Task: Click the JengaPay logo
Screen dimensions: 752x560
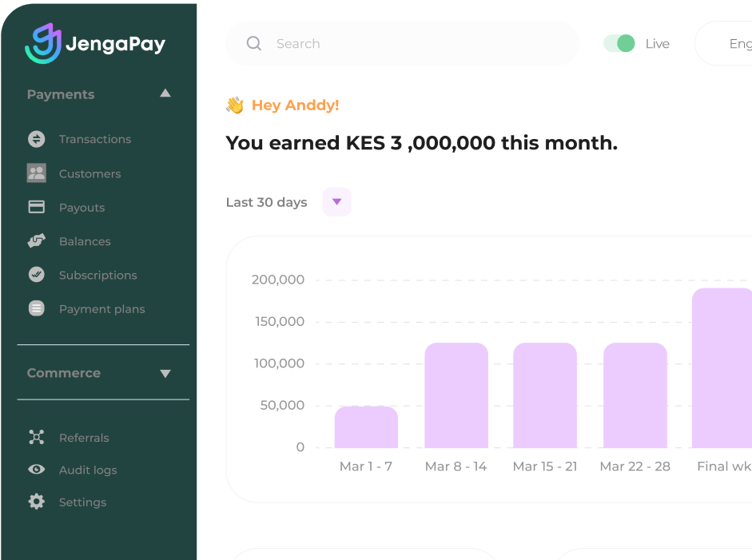Action: pos(95,43)
